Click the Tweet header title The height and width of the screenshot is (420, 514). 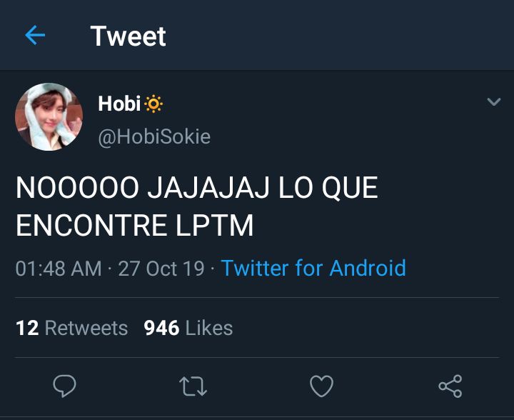point(128,36)
